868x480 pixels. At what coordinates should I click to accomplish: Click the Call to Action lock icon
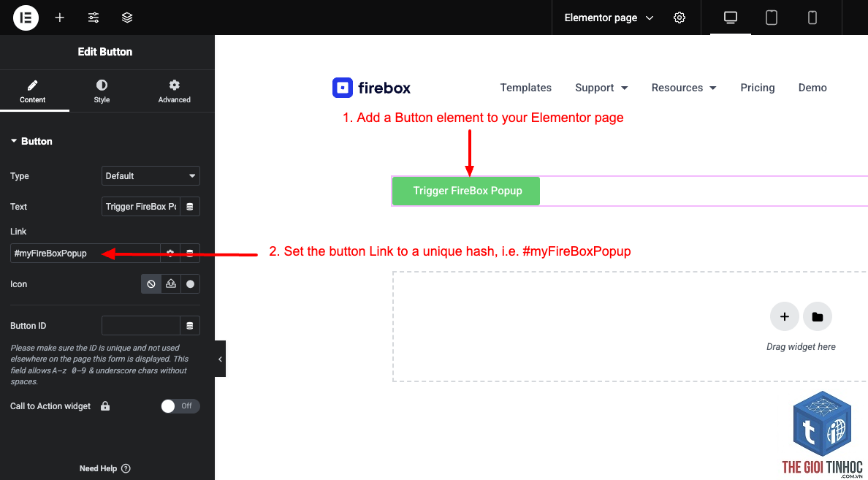tap(105, 405)
